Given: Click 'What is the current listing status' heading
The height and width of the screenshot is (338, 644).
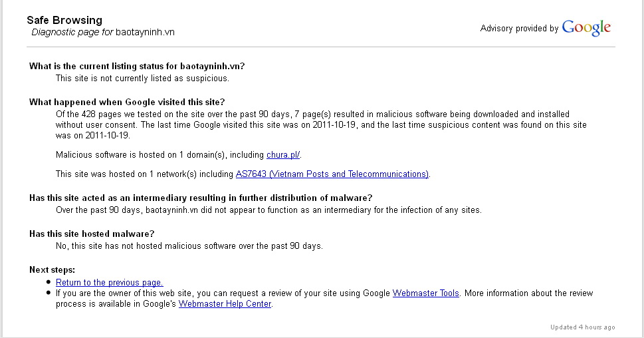Looking at the screenshot, I should point(137,66).
